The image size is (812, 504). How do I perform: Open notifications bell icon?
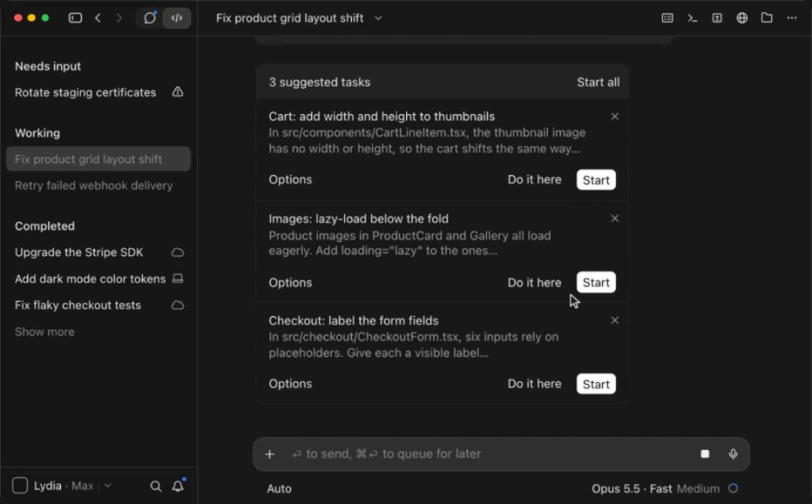178,485
